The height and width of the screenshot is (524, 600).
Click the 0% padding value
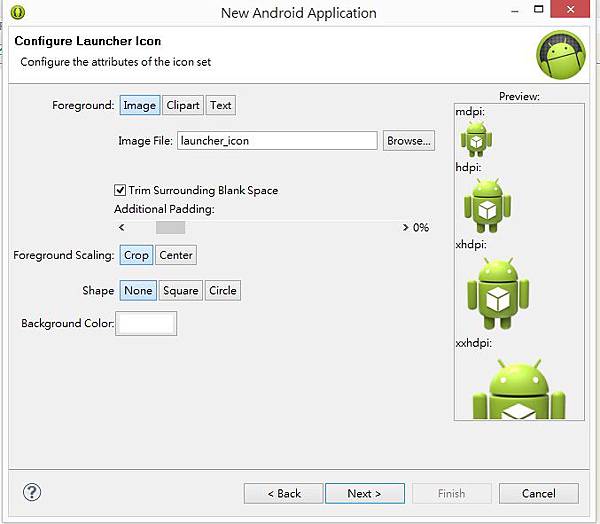421,228
